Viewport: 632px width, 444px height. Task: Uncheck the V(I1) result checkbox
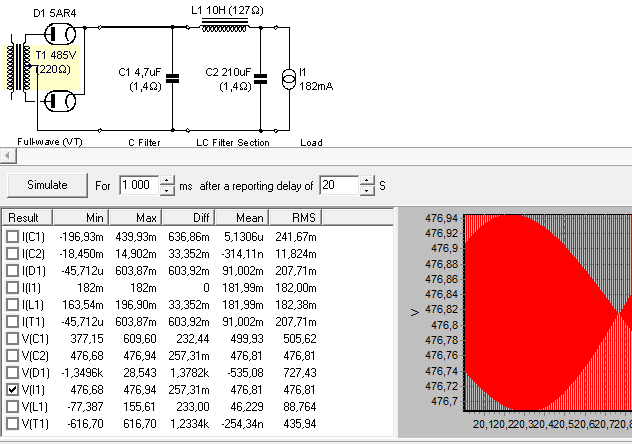tap(12, 389)
